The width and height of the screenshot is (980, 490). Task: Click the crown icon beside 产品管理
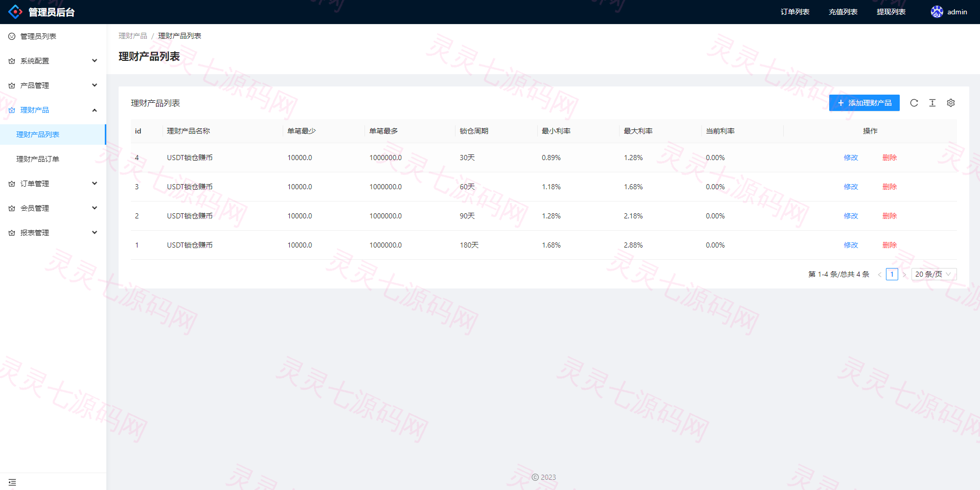[x=12, y=85]
